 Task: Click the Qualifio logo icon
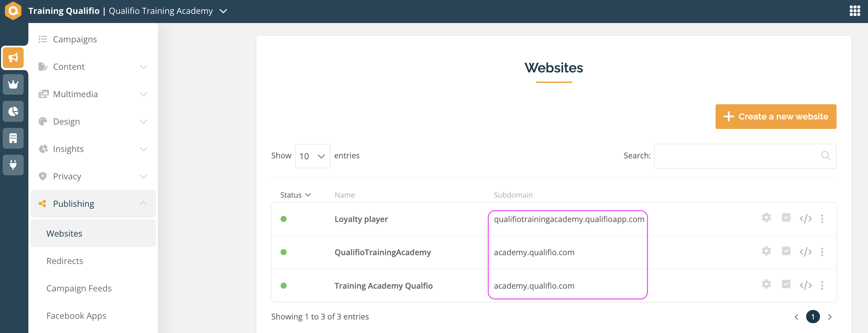13,11
